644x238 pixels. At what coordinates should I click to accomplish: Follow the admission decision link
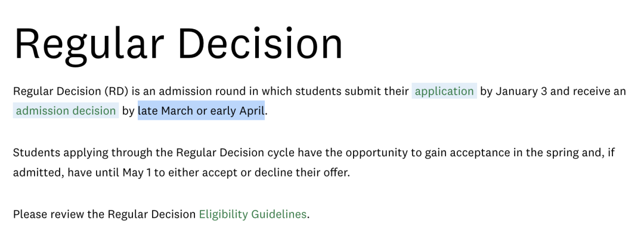coord(66,110)
